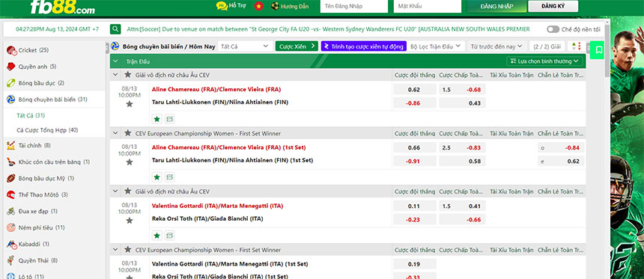644x279 pixels.
Task: Favorite the first Giải vô địch nữ châu Âu CEV league star
Action: (x=128, y=75)
